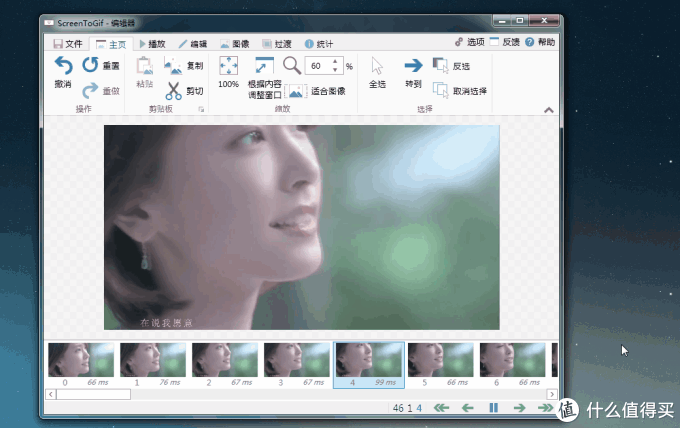
Task: Increase zoom value with up arrow
Action: pos(335,62)
